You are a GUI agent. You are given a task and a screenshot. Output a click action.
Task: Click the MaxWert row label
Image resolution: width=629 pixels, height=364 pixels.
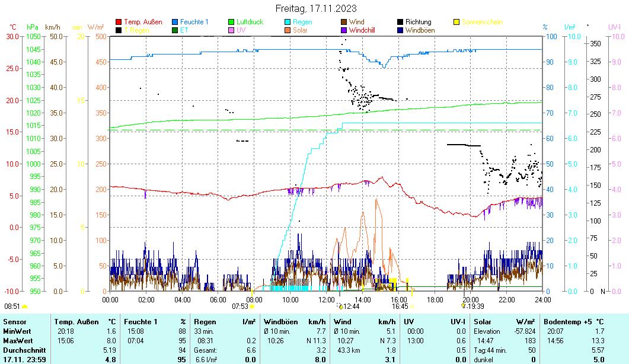[x=17, y=341]
